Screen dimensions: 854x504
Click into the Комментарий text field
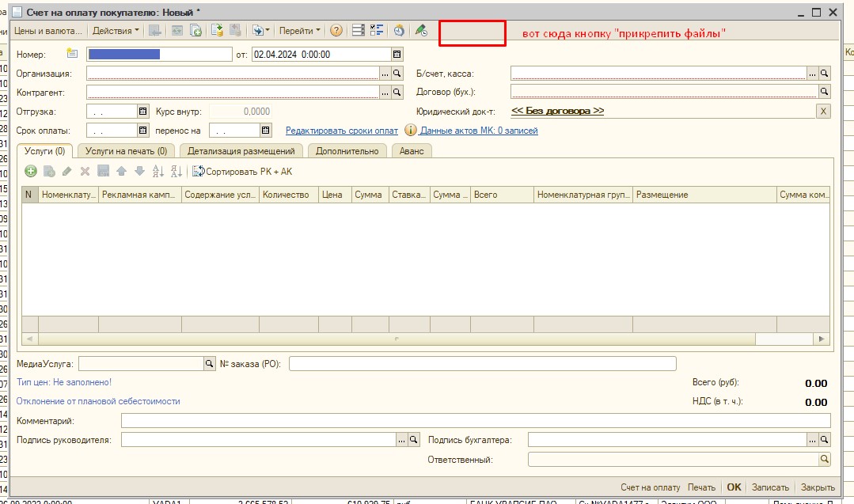pos(475,420)
